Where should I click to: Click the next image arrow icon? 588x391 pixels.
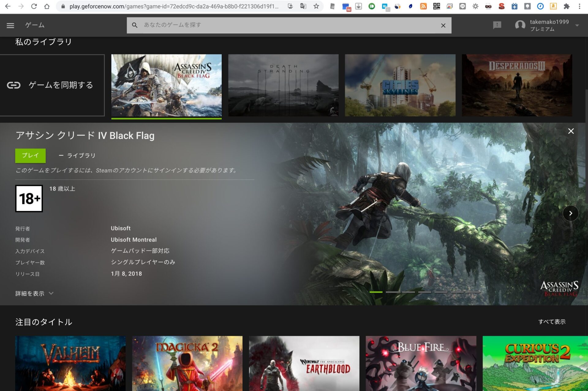pyautogui.click(x=571, y=213)
